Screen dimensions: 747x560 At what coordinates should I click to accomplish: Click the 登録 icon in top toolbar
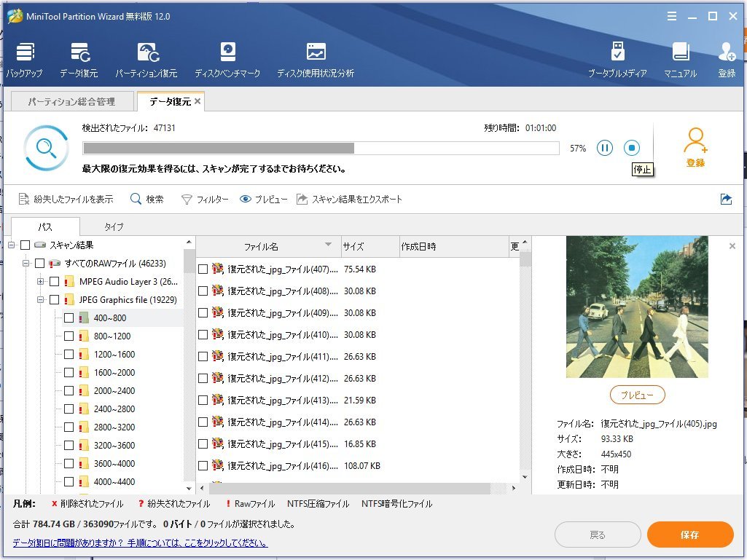click(x=727, y=60)
